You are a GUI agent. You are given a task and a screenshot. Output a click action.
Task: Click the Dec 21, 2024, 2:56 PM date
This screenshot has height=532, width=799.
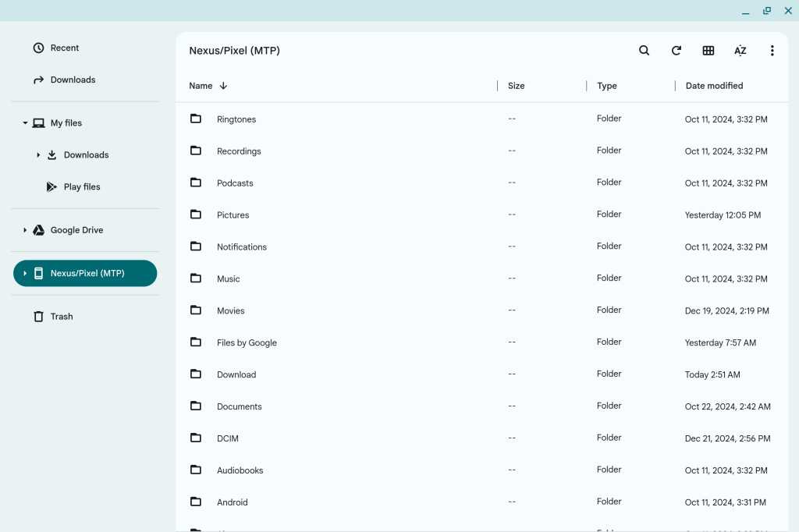click(728, 438)
